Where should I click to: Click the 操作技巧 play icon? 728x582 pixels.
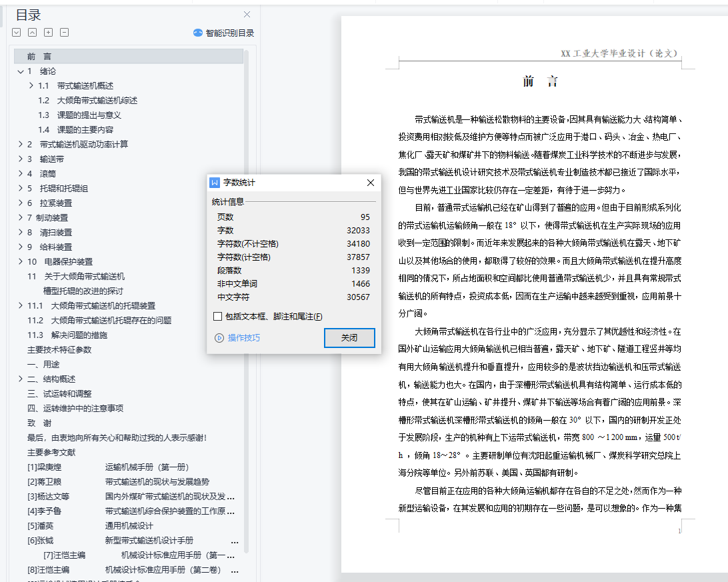click(x=219, y=338)
